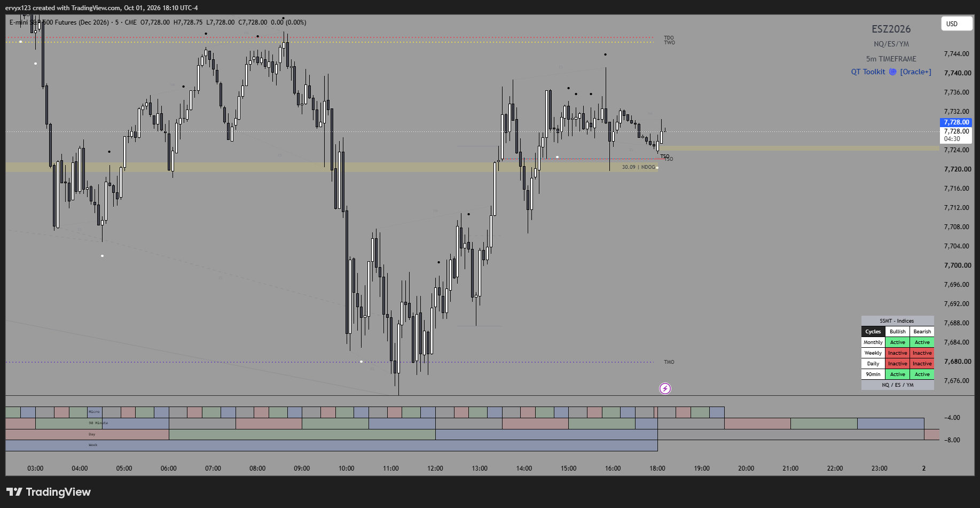Click the 12:00 time axis label
980x508 pixels.
pos(435,468)
